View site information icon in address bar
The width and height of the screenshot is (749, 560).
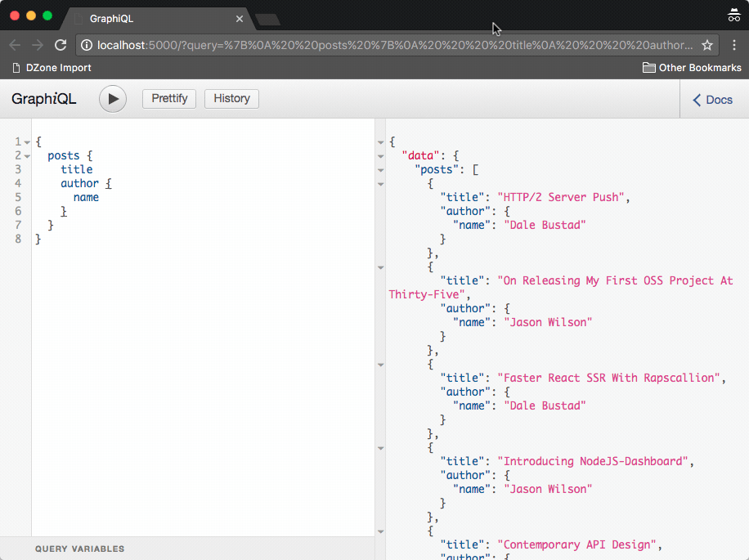click(x=87, y=45)
